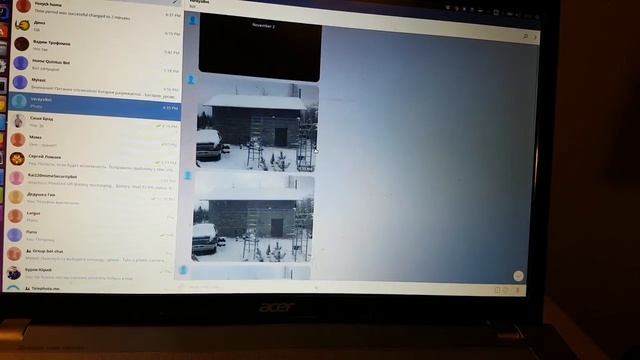Click the microphone icon in message bar

[518, 290]
